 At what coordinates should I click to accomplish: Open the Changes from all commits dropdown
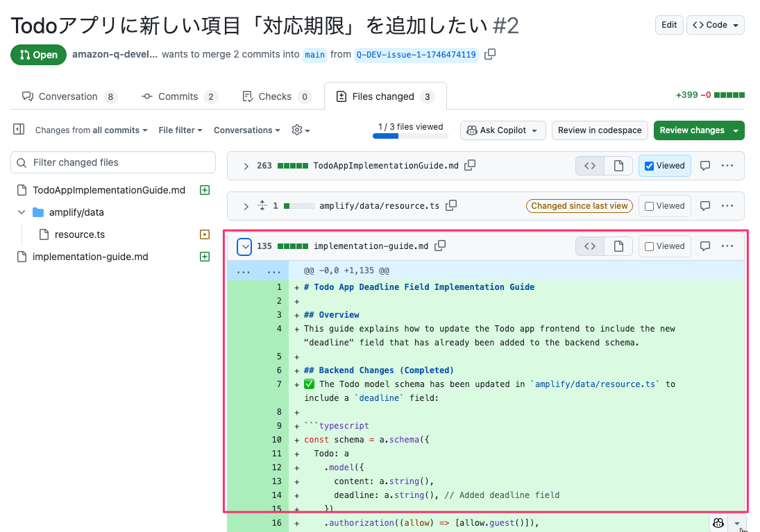(x=91, y=130)
